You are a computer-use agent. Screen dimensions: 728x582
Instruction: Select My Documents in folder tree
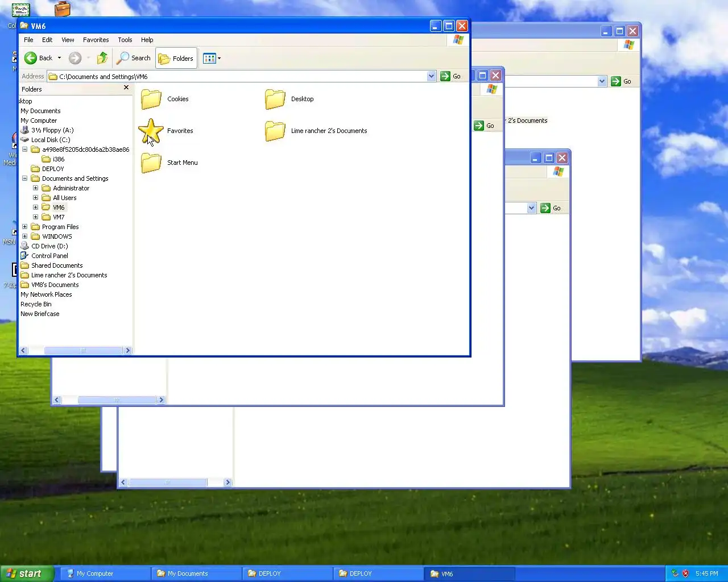click(x=40, y=111)
